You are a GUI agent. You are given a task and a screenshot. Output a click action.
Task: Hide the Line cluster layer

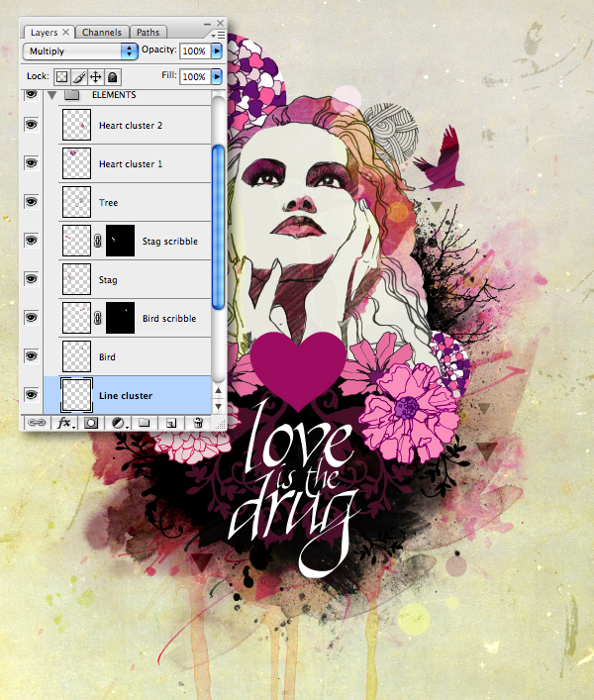click(x=31, y=395)
